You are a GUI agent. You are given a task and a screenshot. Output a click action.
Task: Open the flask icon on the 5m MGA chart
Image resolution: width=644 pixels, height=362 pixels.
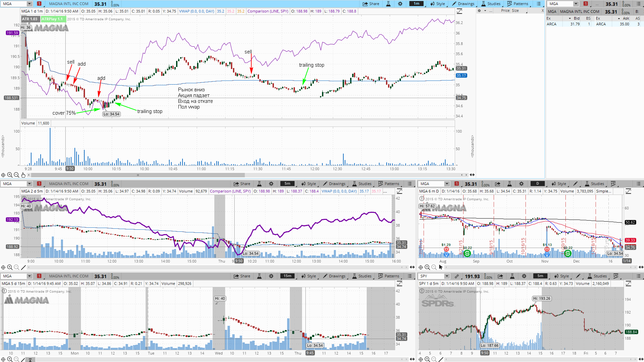point(259,184)
